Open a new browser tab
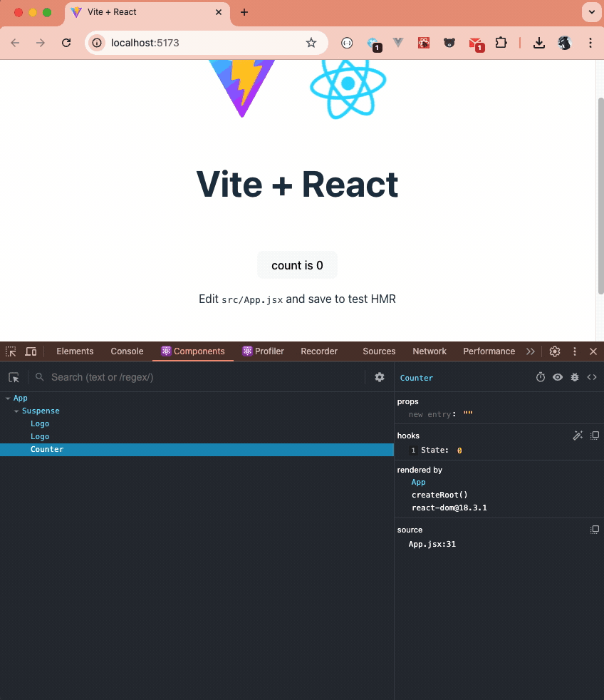The width and height of the screenshot is (604, 700). coord(244,12)
